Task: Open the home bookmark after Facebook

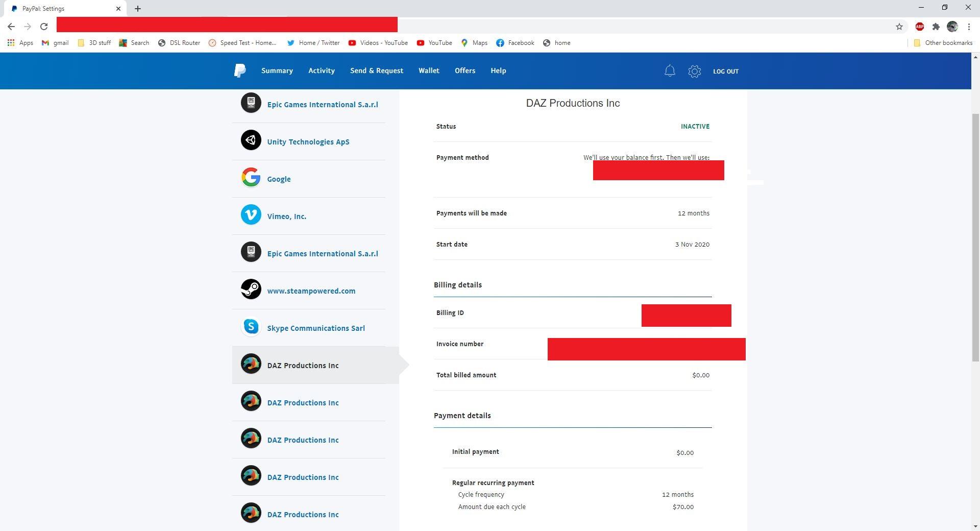Action: [x=557, y=43]
